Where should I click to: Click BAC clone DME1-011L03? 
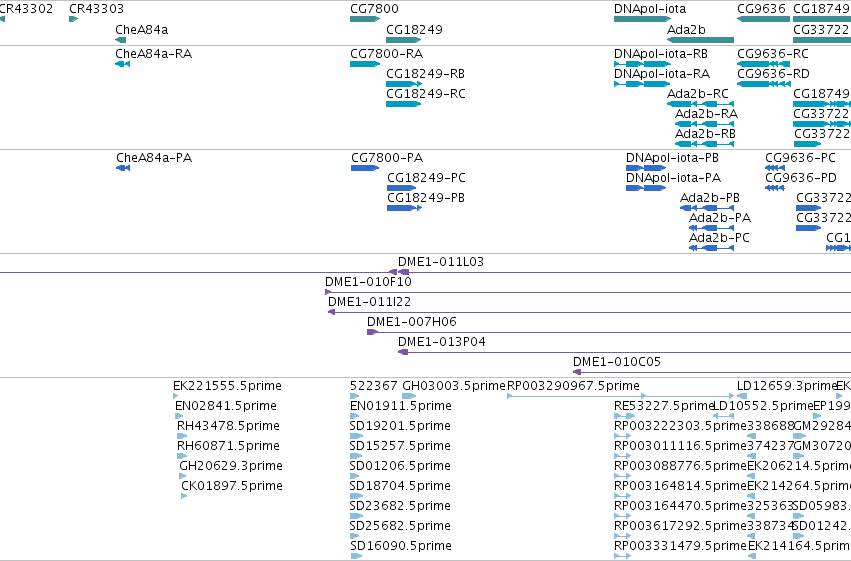441,262
